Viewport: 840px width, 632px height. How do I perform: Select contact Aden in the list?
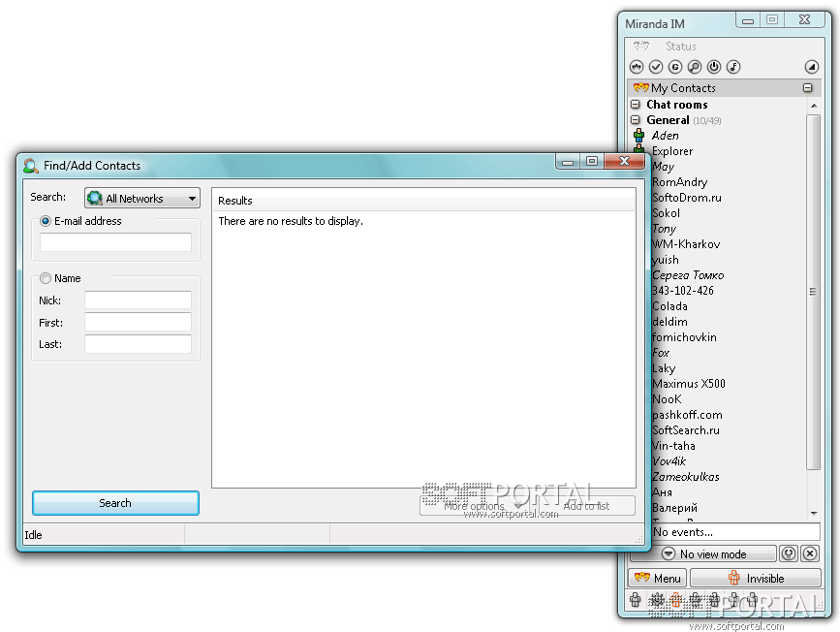[x=665, y=135]
